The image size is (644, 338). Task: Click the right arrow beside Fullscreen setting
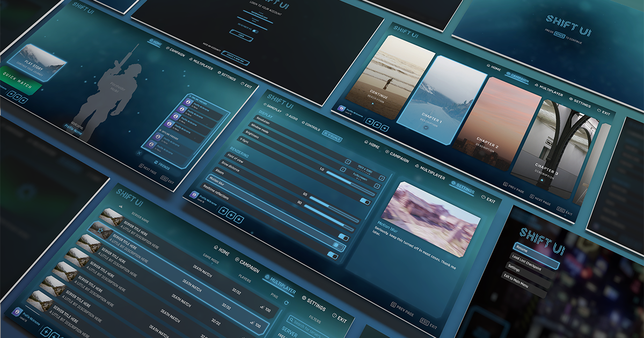382,178
